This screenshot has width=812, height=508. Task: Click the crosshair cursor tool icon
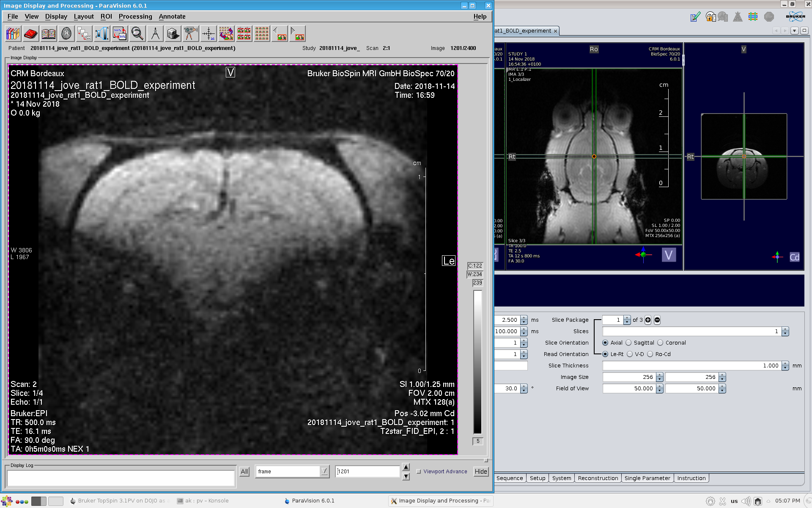click(208, 33)
